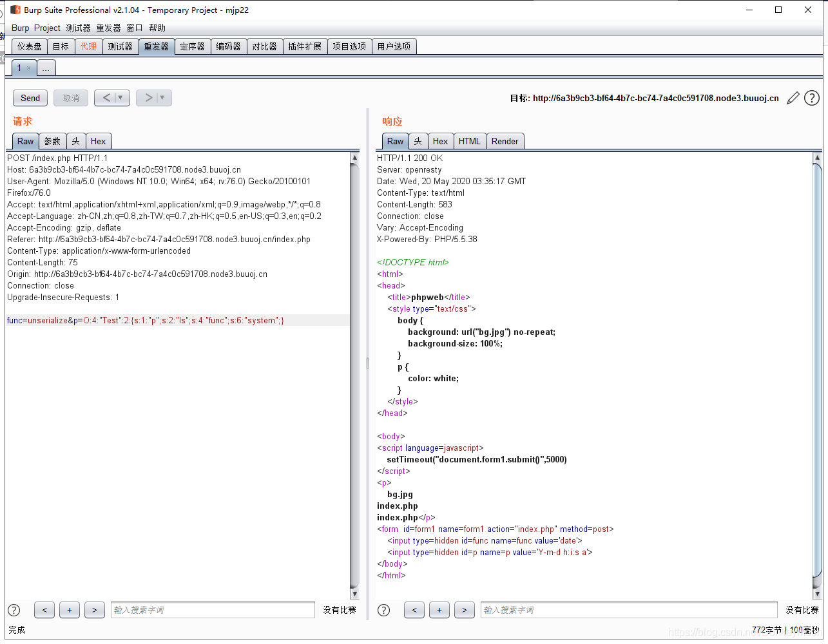
Task: Click the bg.jpg output line in response
Action: [x=400, y=494]
